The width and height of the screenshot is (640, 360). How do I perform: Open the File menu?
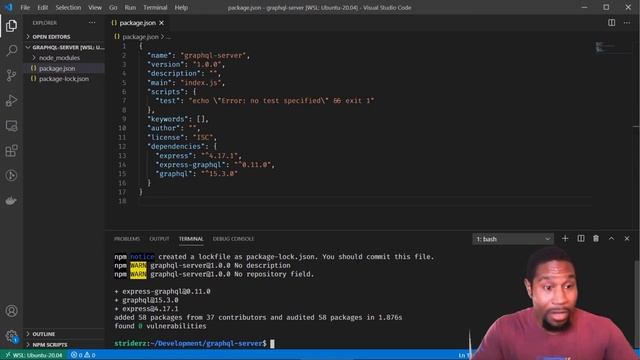25,7
